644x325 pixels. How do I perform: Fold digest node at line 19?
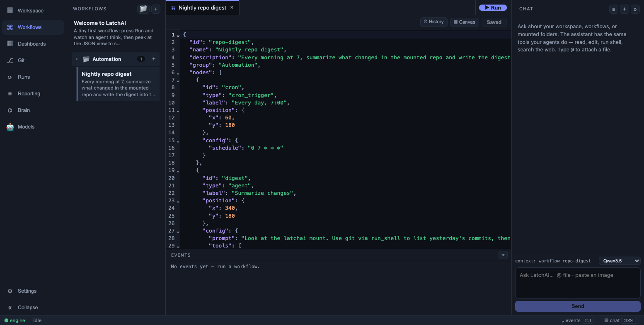178,171
